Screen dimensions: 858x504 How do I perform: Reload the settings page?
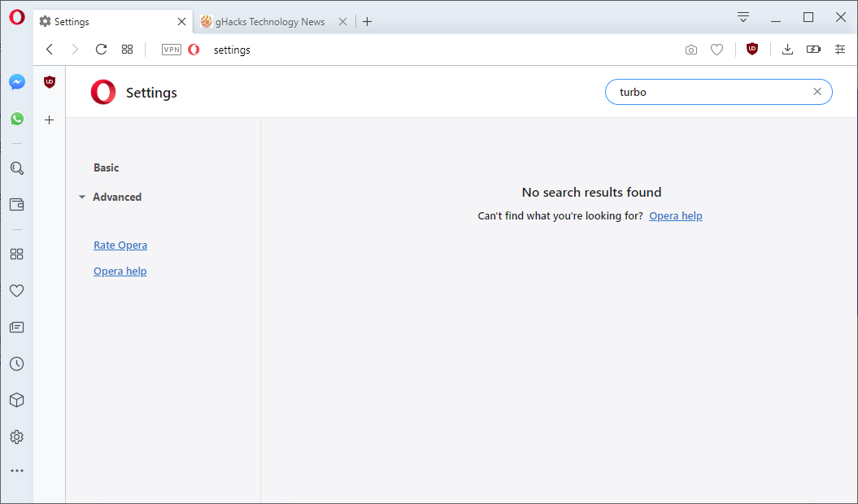101,50
